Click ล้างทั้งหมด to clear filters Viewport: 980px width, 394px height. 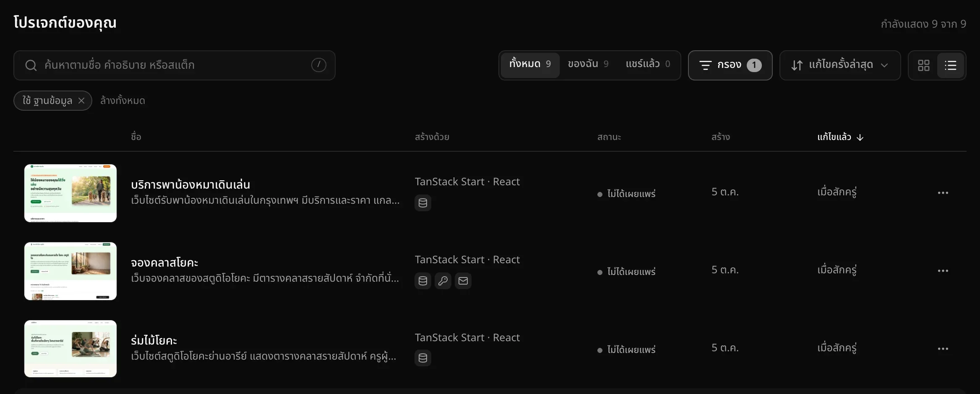tap(122, 101)
